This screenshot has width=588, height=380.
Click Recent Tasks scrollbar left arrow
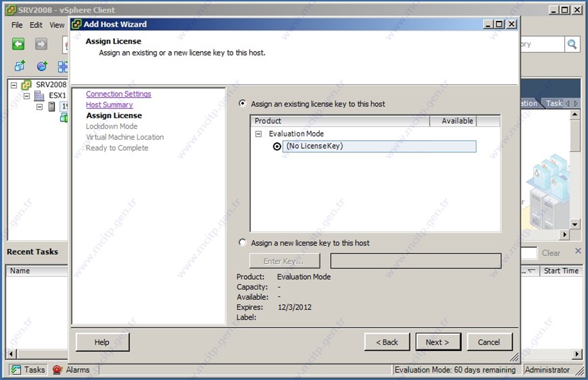[11, 354]
